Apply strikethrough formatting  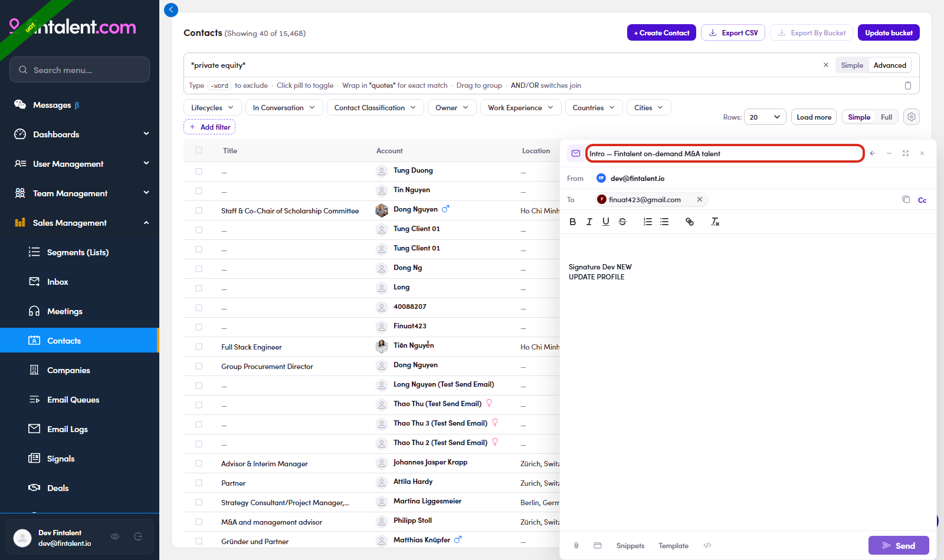(x=622, y=222)
